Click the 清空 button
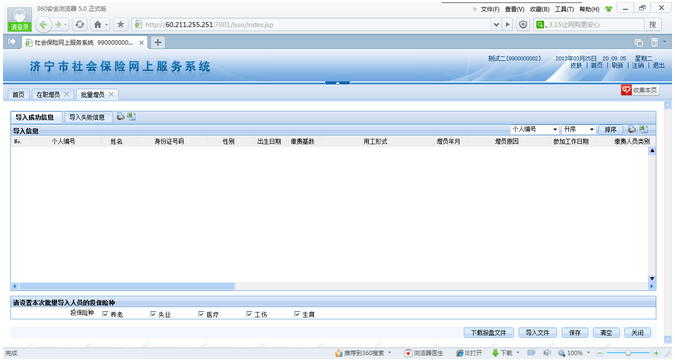The image size is (675, 360). click(x=606, y=332)
